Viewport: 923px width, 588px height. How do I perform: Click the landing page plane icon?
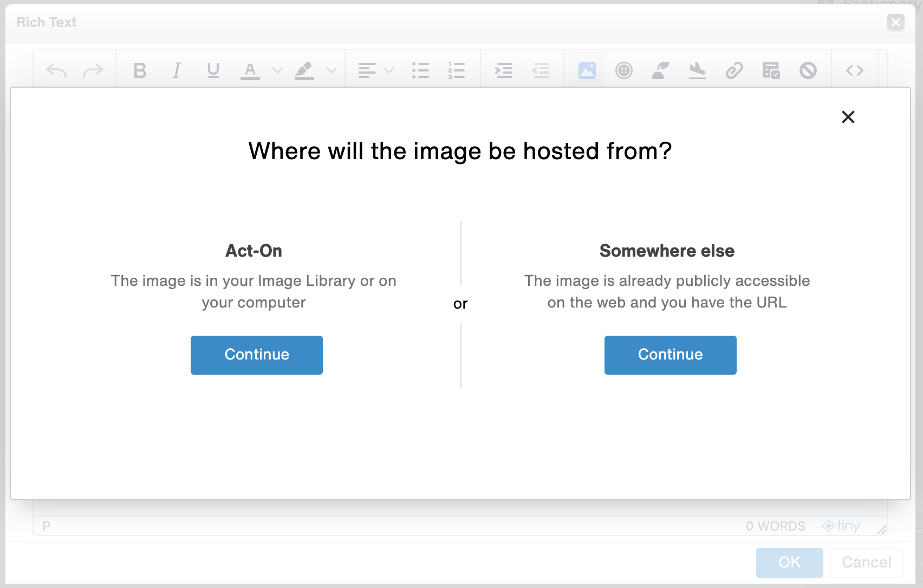698,70
